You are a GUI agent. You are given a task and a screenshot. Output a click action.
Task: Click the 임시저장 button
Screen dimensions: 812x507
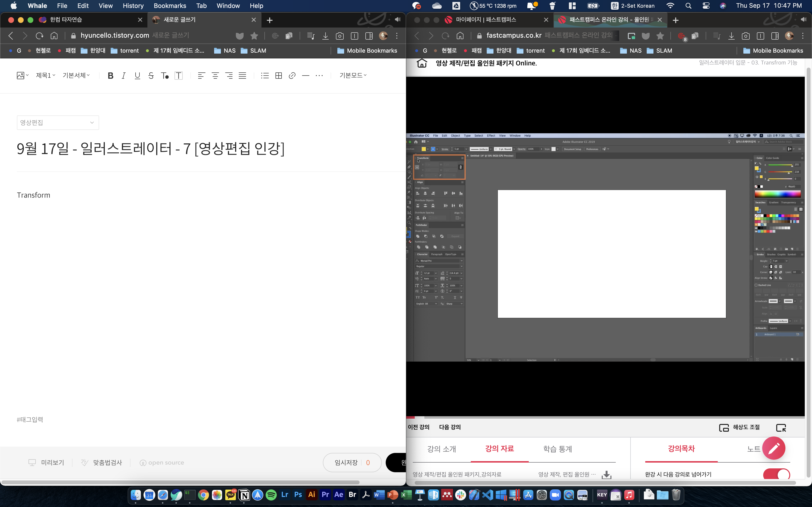pyautogui.click(x=346, y=462)
